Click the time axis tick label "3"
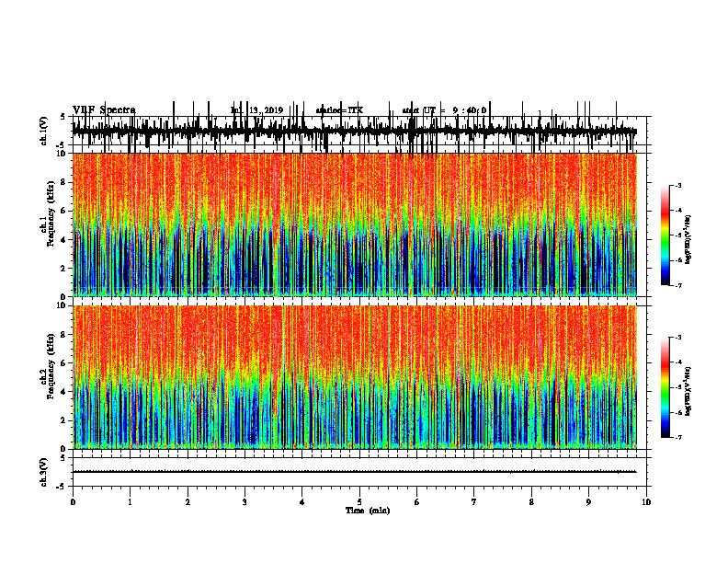The width and height of the screenshot is (728, 563). 245,502
